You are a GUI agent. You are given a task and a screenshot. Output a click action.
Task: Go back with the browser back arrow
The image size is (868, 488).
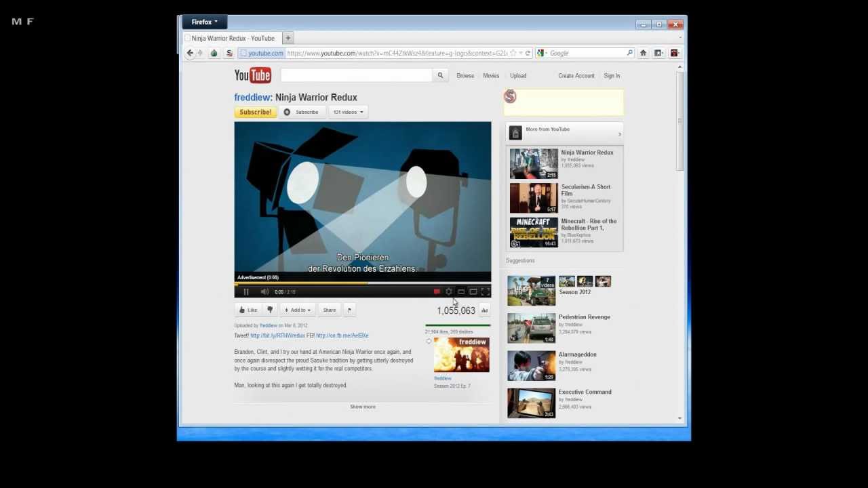tap(190, 53)
